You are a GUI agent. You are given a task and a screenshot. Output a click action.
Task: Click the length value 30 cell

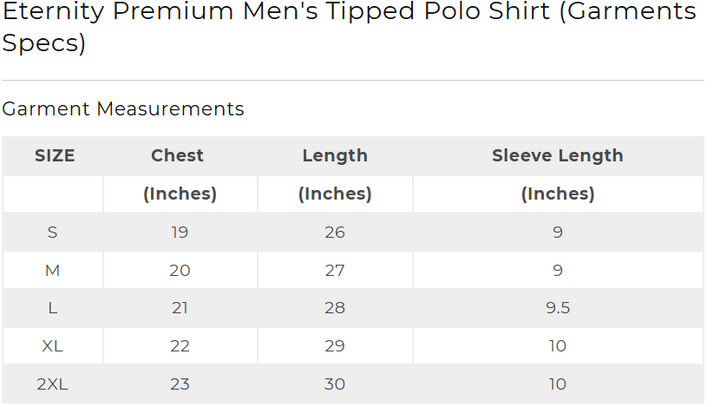(x=335, y=384)
